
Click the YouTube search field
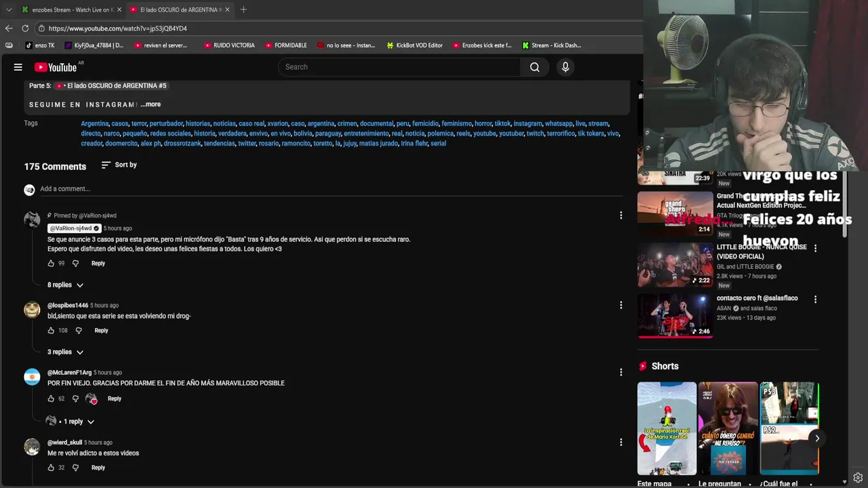tap(399, 67)
